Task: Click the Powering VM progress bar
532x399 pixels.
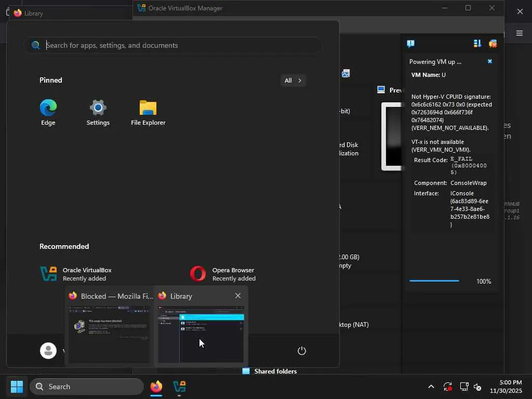Action: click(434, 281)
